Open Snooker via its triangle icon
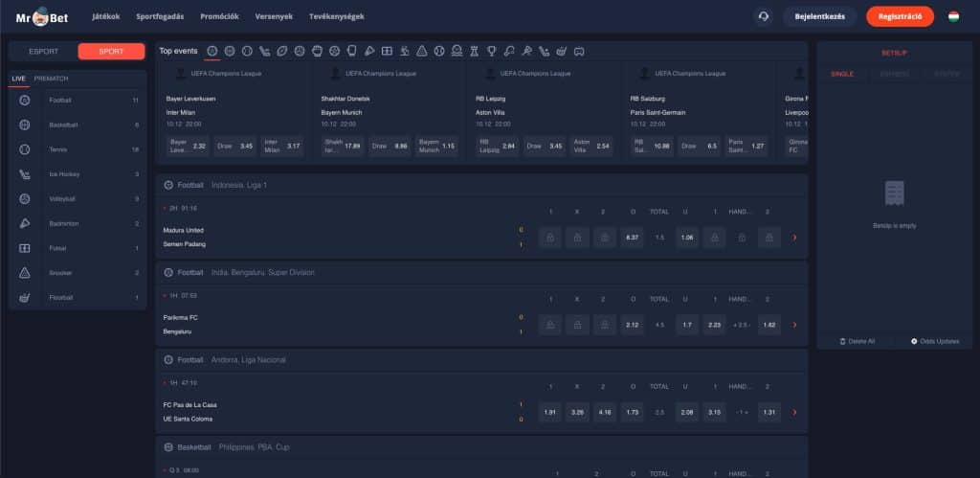 tap(25, 273)
